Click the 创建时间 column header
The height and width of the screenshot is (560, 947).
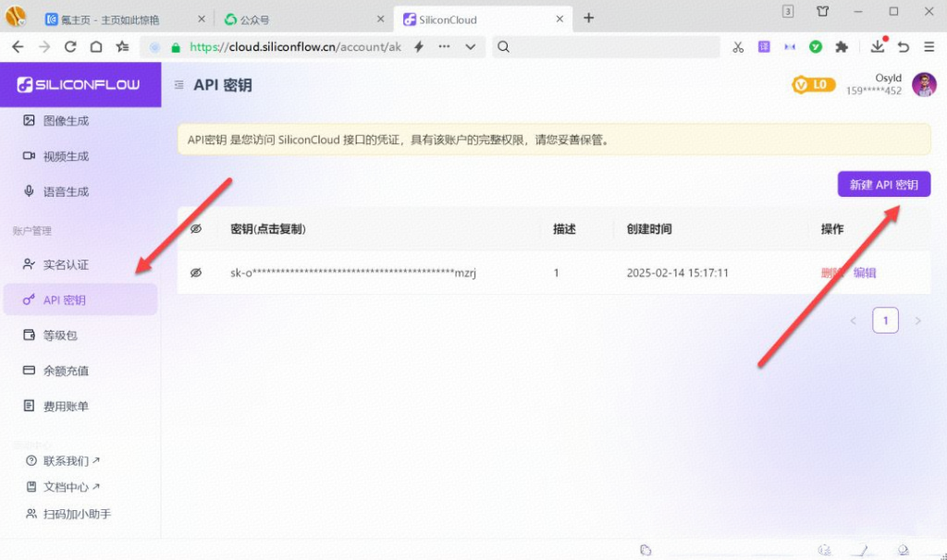[x=649, y=229]
